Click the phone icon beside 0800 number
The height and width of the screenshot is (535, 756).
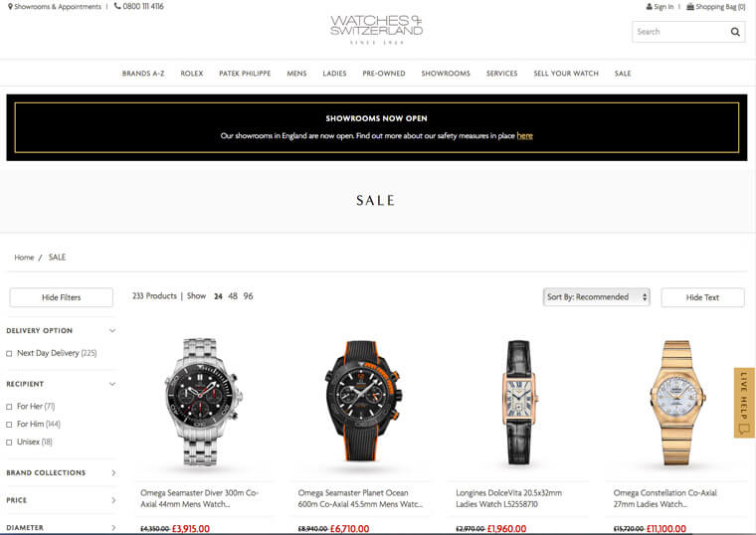pos(117,6)
